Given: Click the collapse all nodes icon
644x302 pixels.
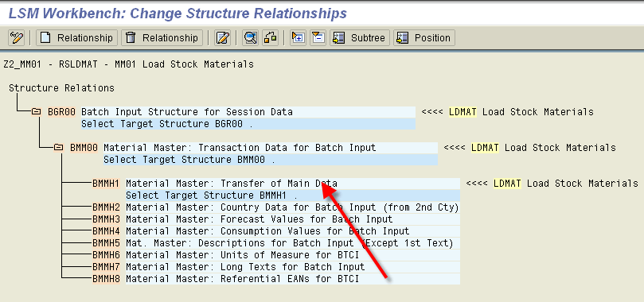Looking at the screenshot, I should (318, 37).
